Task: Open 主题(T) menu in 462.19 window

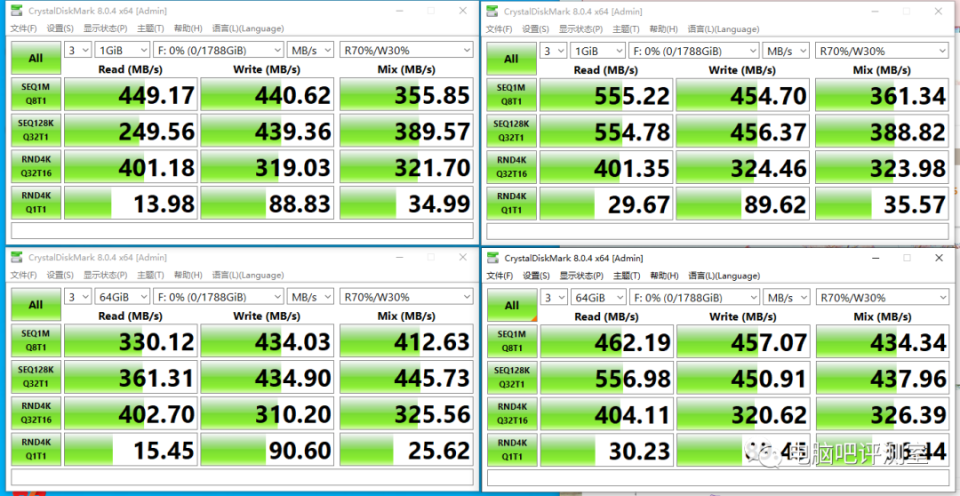Action: tap(626, 276)
